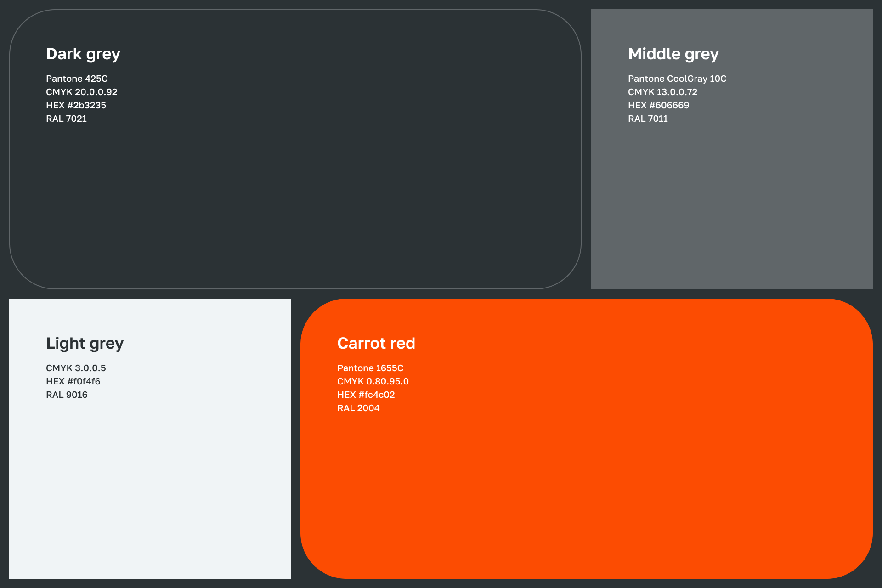
Task: Click the HEX #2b3235 text
Action: [x=76, y=105]
